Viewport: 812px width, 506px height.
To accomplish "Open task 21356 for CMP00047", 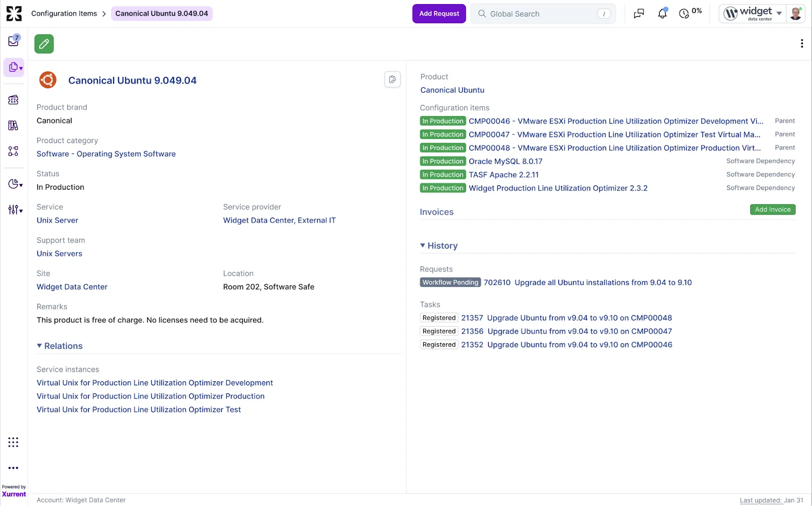I will coord(566,331).
